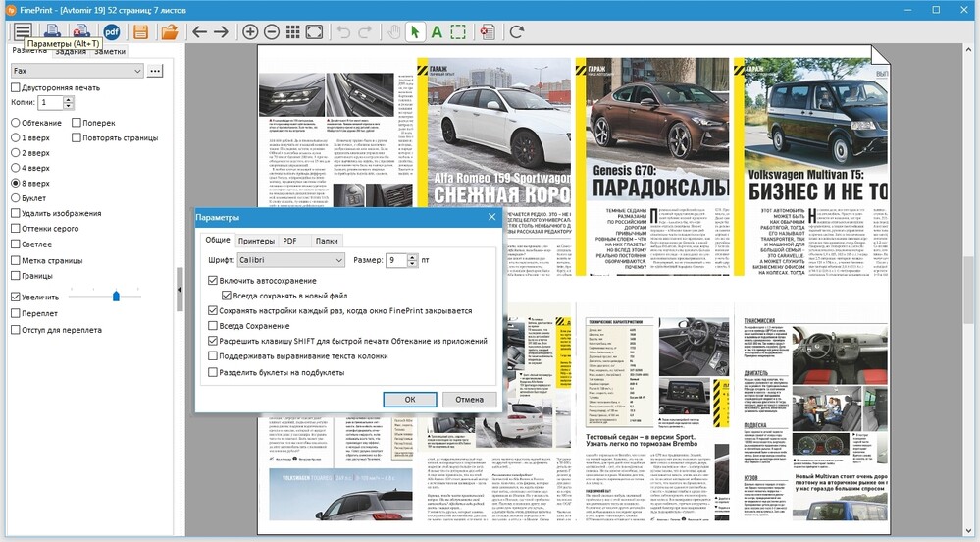Select the green letter A text tool
The height and width of the screenshot is (542, 980).
point(436,31)
